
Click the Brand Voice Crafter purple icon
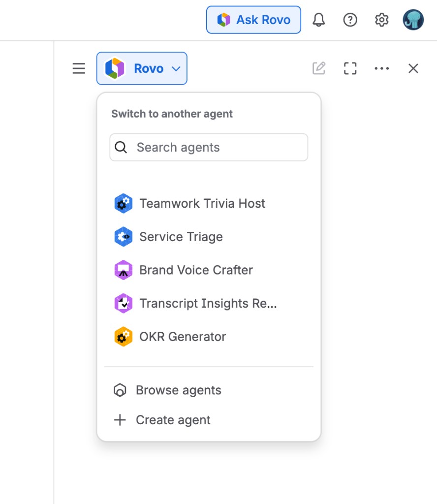124,270
